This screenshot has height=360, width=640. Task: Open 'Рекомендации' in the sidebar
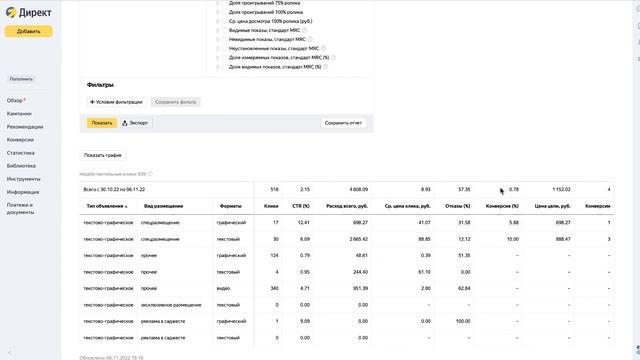click(x=25, y=127)
